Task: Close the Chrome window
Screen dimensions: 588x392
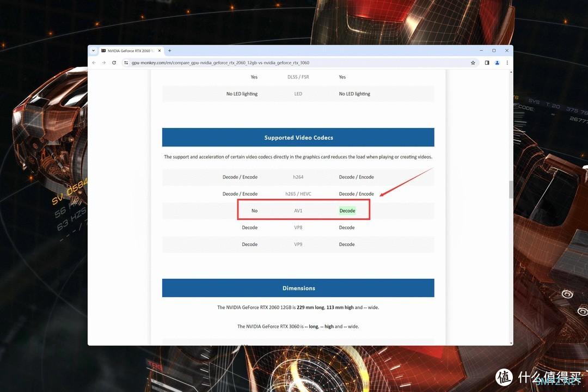Action: click(507, 50)
